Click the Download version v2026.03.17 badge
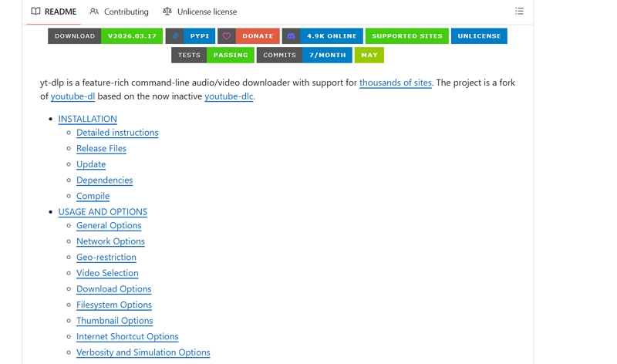 (105, 35)
